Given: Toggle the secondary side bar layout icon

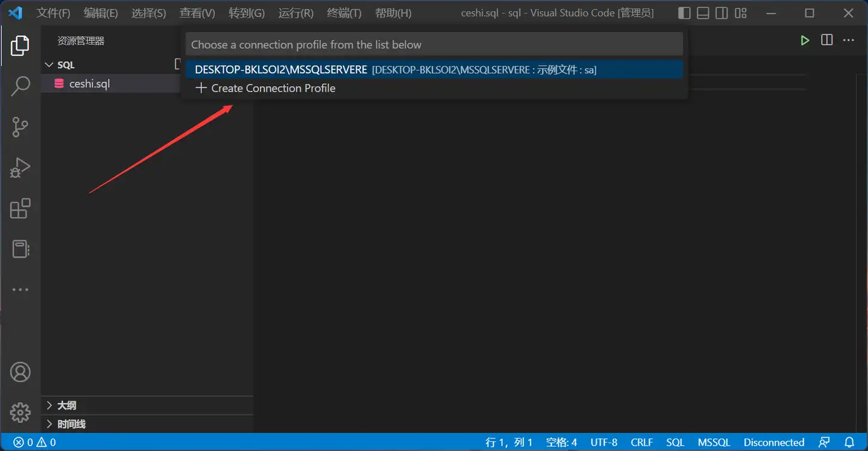Looking at the screenshot, I should [722, 13].
